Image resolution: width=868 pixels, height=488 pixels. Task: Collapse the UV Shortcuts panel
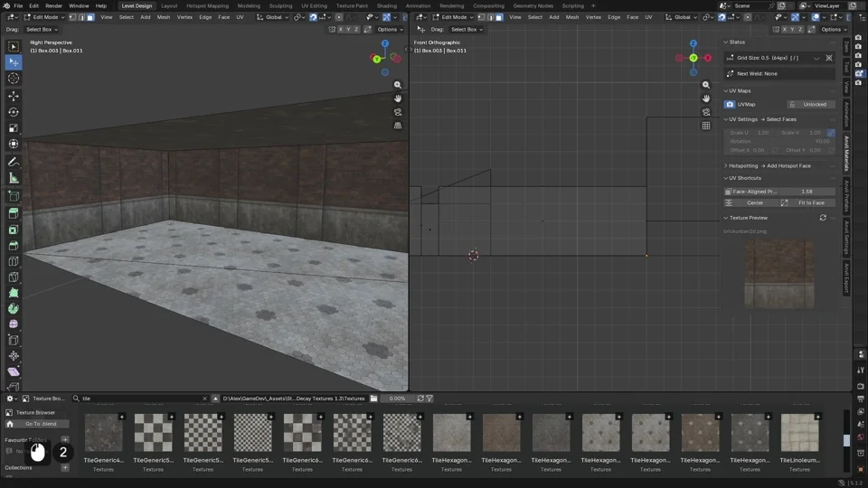point(726,178)
